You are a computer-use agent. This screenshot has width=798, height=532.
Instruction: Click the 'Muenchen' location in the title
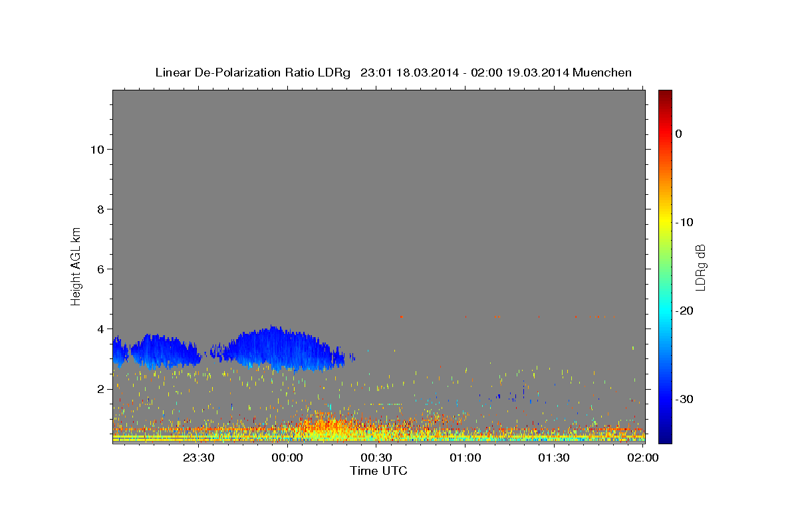pyautogui.click(x=602, y=72)
